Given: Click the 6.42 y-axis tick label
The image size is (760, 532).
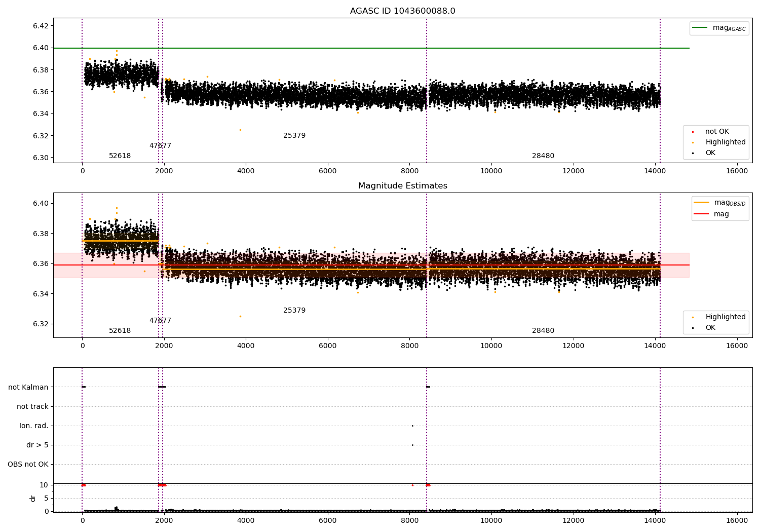Looking at the screenshot, I should click(x=41, y=26).
